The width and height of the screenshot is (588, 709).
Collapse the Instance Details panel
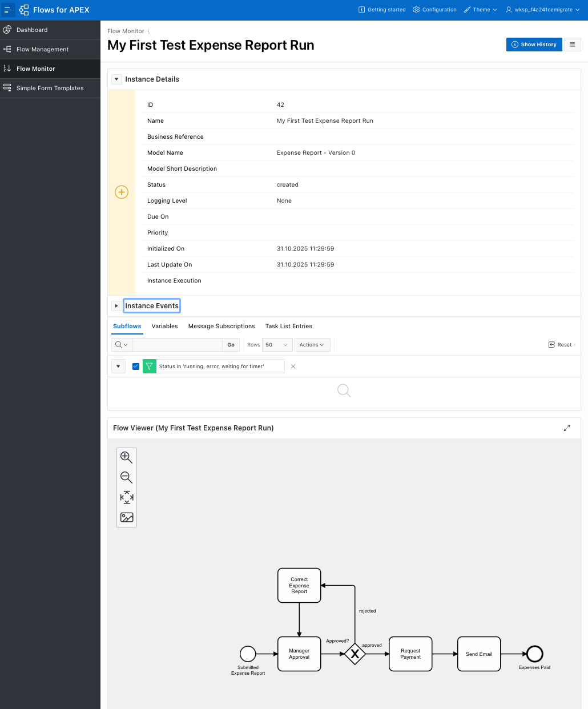(x=116, y=79)
